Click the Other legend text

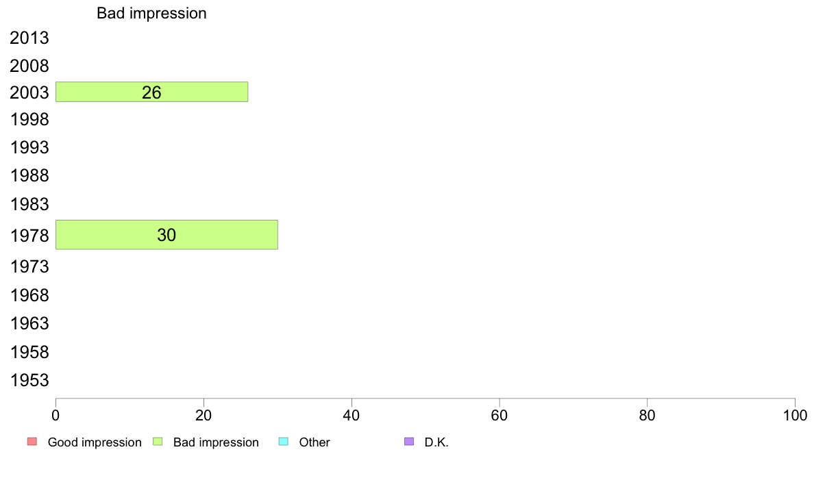pos(314,442)
